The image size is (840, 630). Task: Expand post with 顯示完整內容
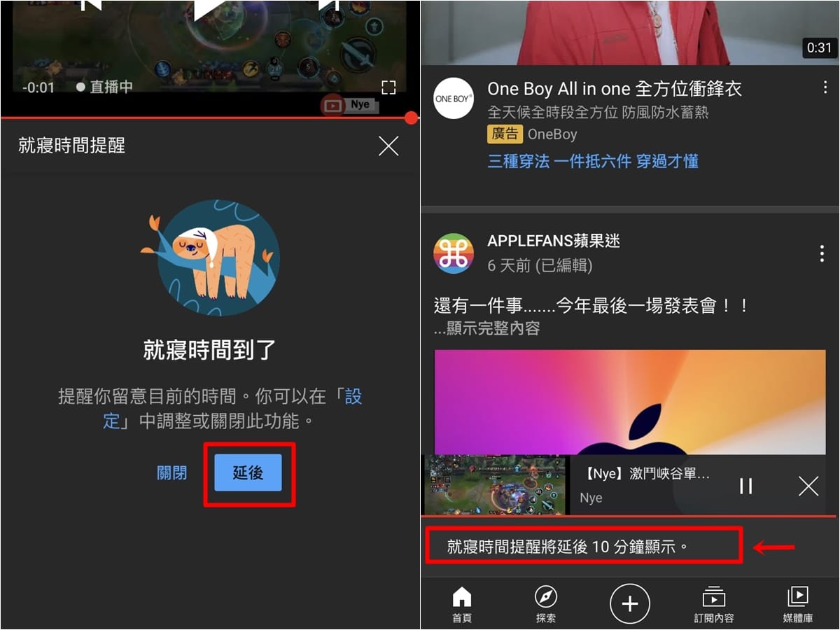pos(486,328)
